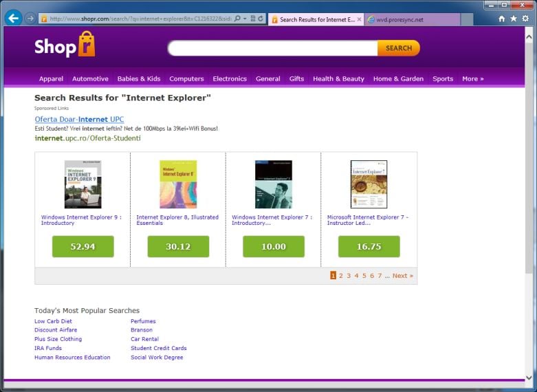Open the Low Carb Diet popular search
537x392 pixels.
(53, 321)
